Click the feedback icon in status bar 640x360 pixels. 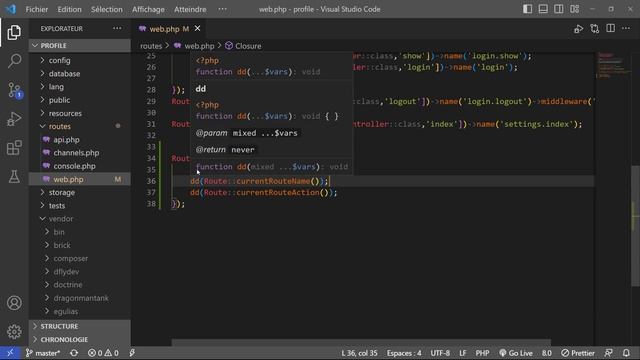click(x=609, y=353)
